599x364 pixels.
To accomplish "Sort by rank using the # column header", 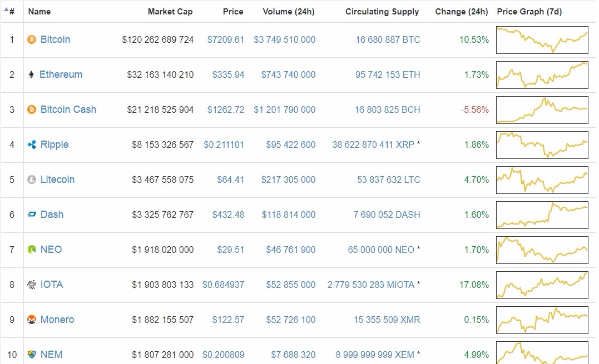I will (x=12, y=12).
